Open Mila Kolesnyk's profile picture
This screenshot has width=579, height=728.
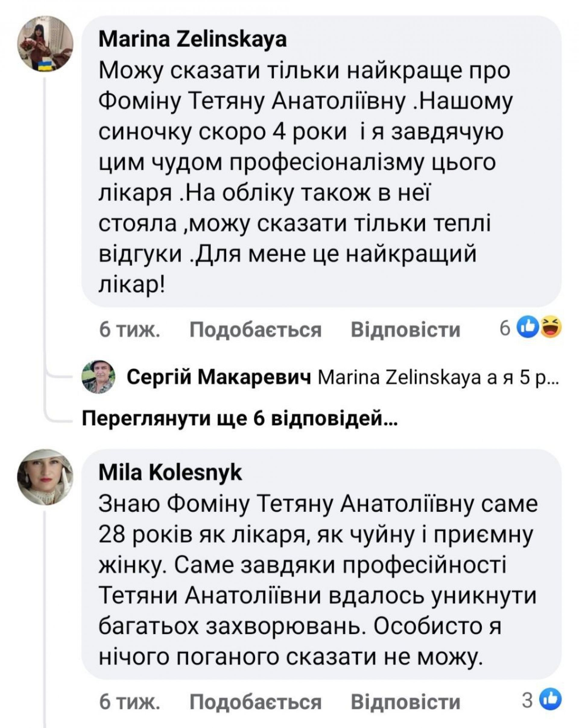(45, 477)
